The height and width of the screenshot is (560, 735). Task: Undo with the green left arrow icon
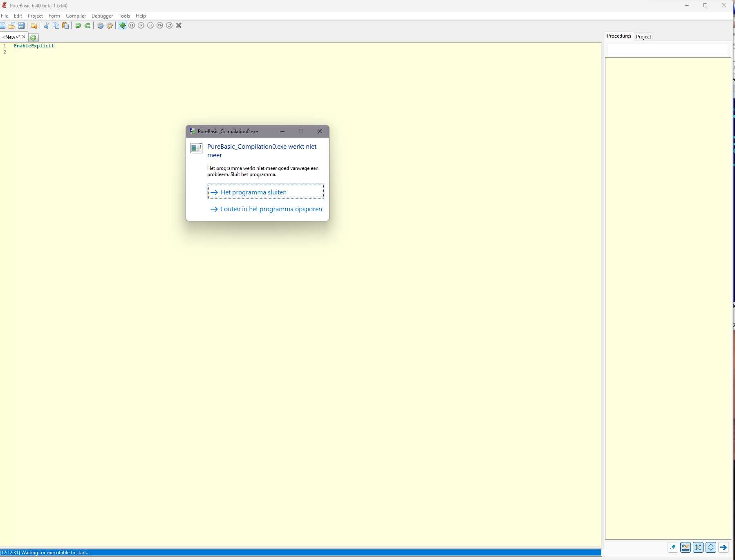tap(78, 25)
